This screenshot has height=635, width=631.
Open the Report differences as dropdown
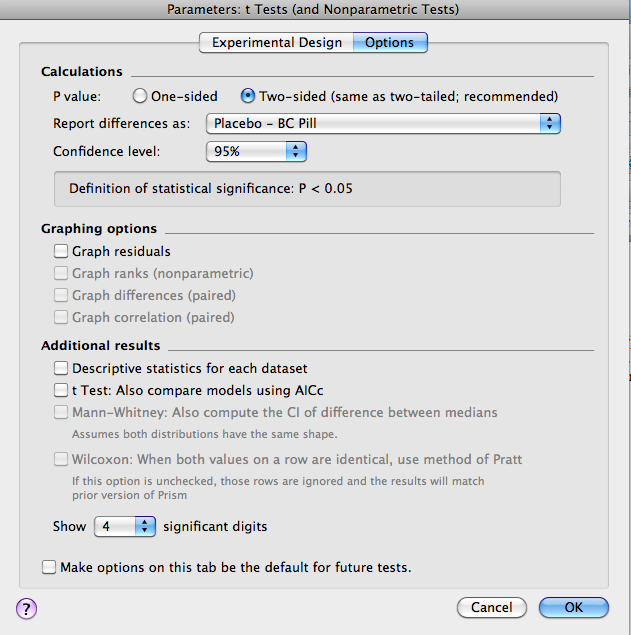383,124
